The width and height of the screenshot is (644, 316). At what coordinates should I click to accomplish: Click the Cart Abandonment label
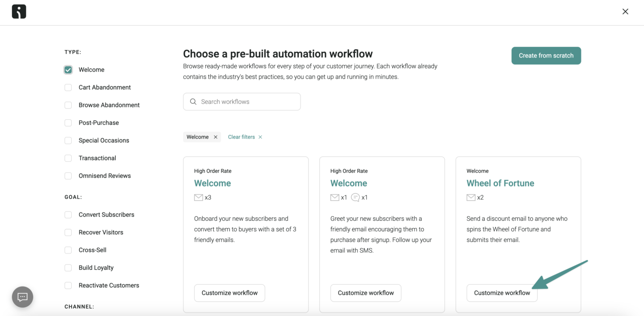point(105,88)
